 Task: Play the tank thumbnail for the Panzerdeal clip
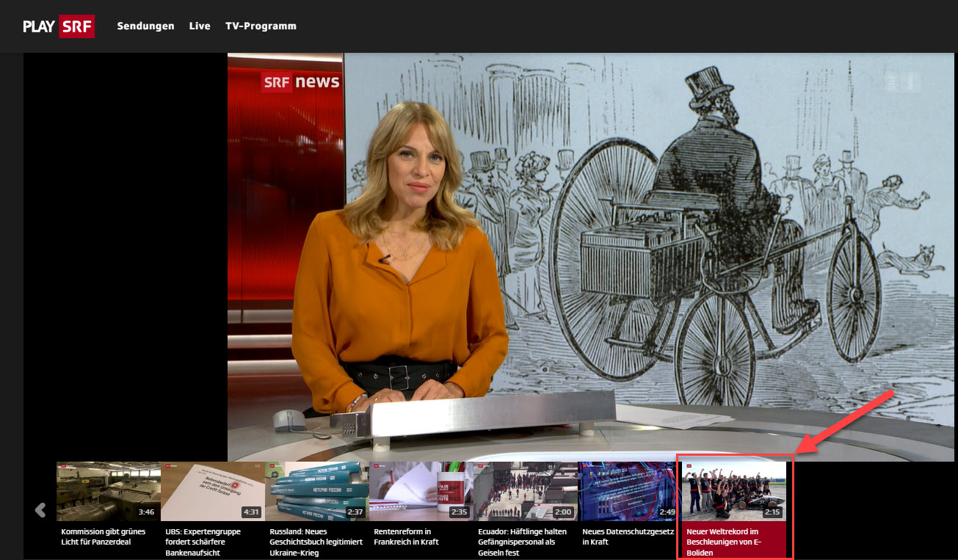(x=108, y=491)
